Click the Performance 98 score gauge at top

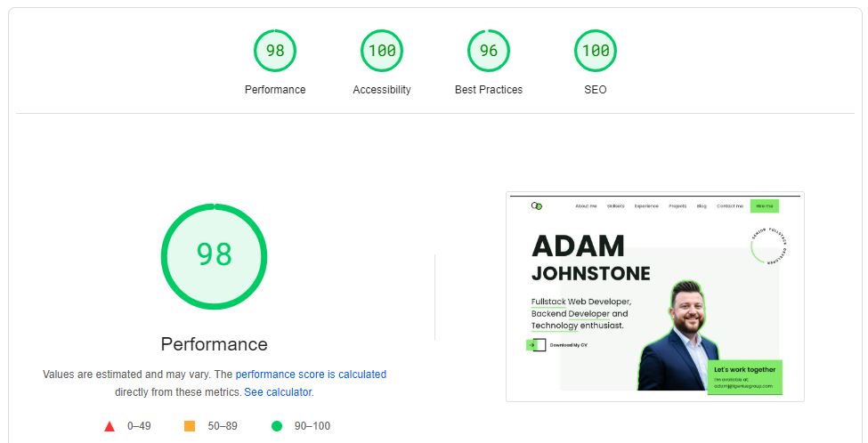275,51
